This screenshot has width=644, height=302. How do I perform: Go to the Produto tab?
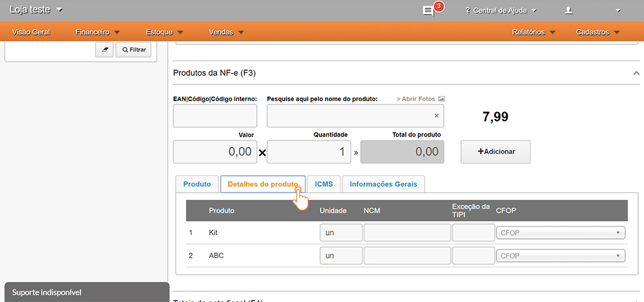point(197,184)
